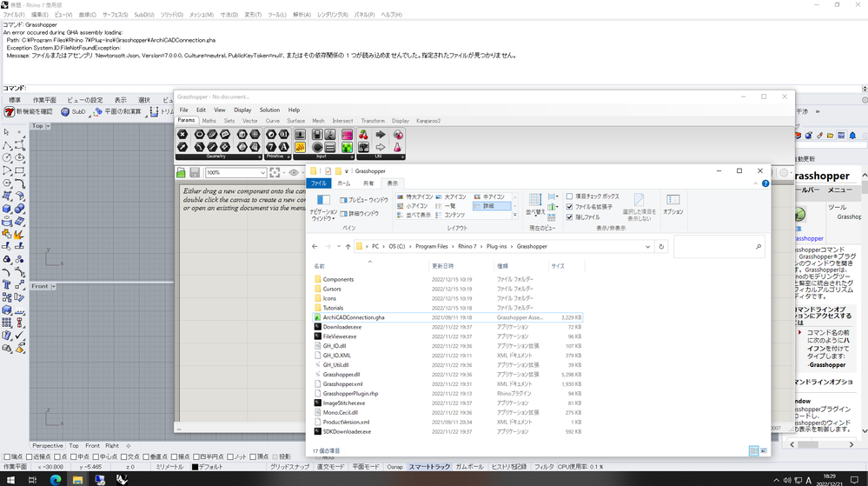Enable 中点 osnap checkbox
The height and width of the screenshot is (486, 868).
(74, 457)
